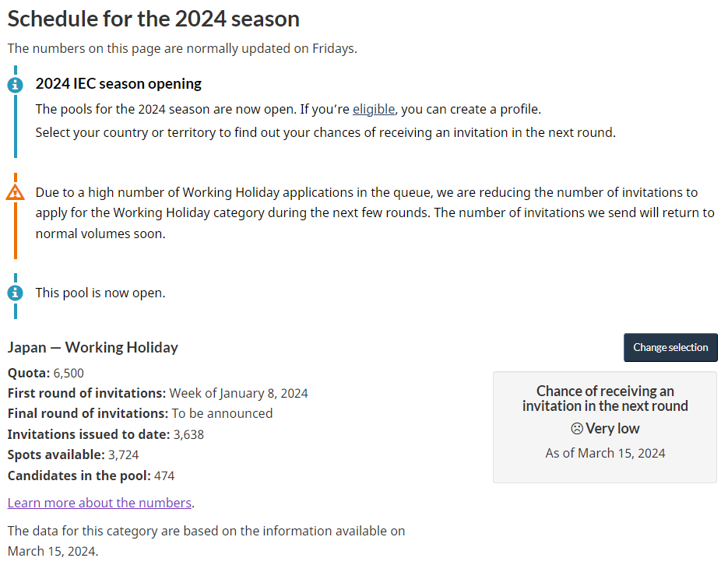Click the As of March 15, 2024 text

pos(605,453)
